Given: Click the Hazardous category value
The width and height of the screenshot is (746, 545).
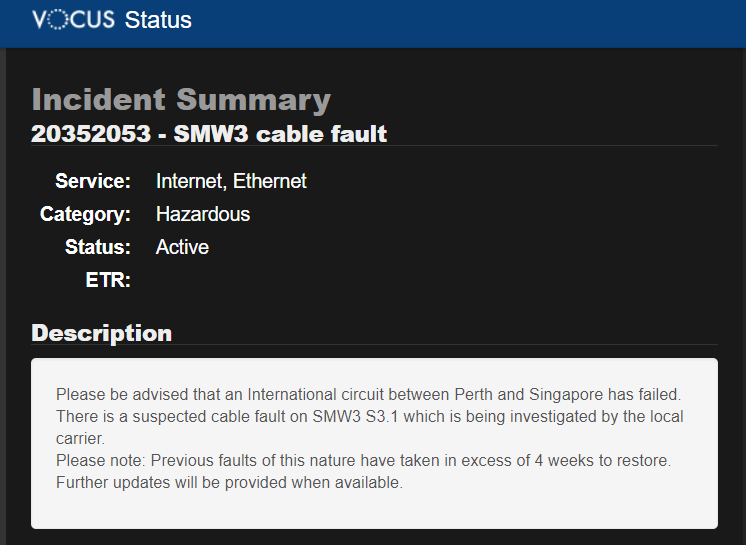Looking at the screenshot, I should [203, 214].
